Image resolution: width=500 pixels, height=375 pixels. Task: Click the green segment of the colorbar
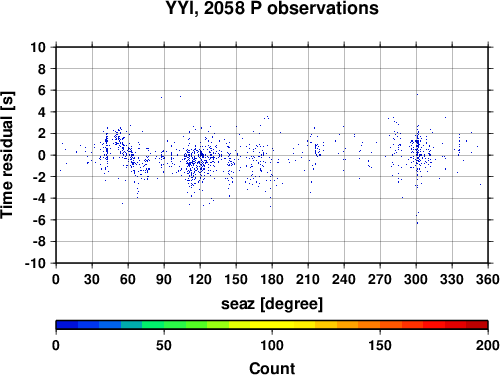[x=153, y=325]
